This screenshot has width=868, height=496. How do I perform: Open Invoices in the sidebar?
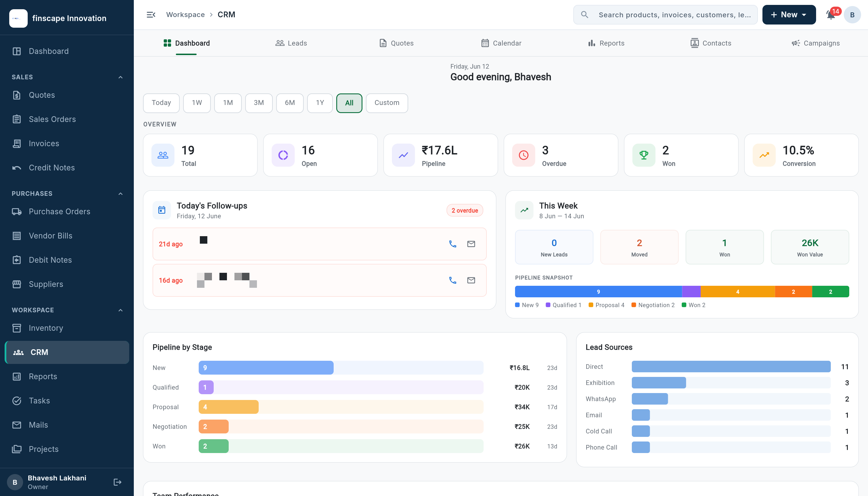(67, 143)
